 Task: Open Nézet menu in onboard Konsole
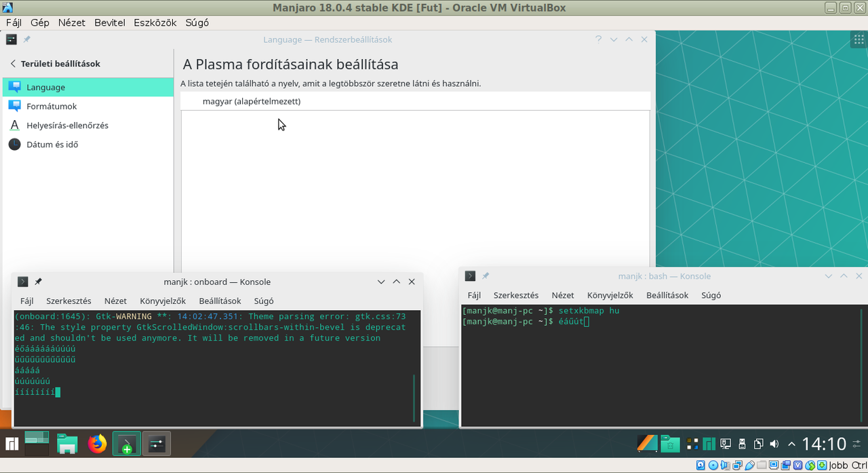(x=115, y=301)
